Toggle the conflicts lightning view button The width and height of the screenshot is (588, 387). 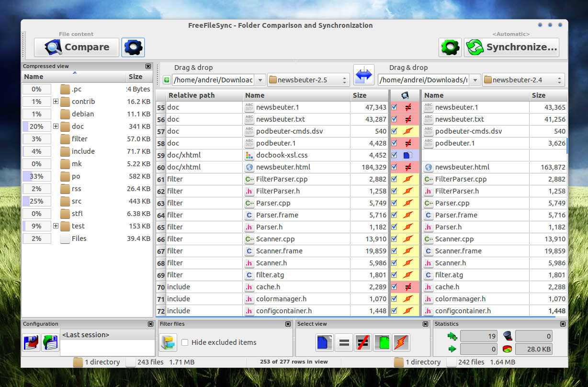click(401, 342)
